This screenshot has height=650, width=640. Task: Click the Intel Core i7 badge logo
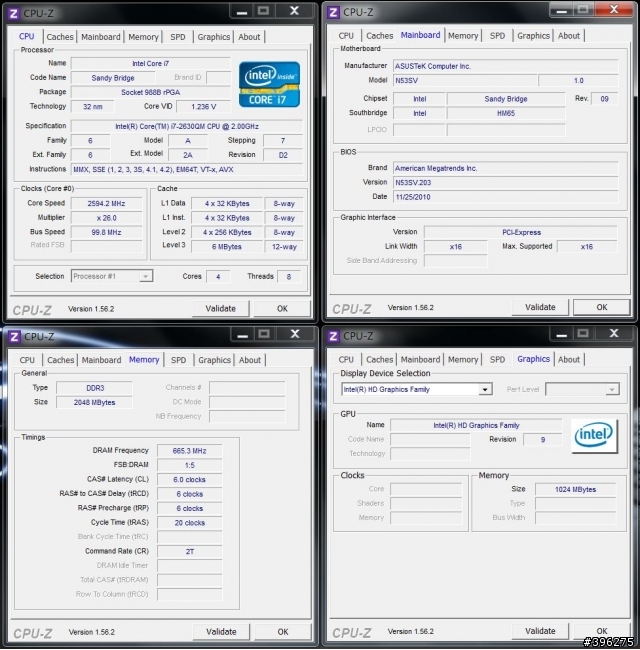(x=269, y=85)
